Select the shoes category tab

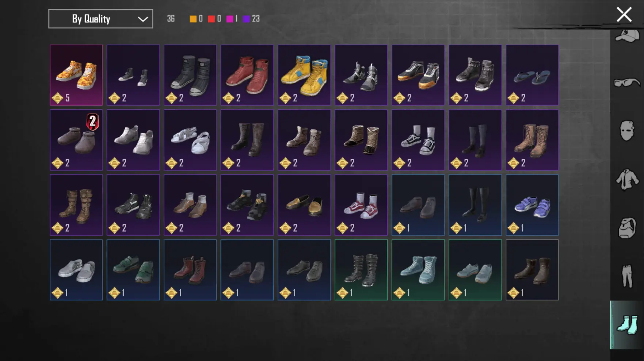(x=627, y=325)
